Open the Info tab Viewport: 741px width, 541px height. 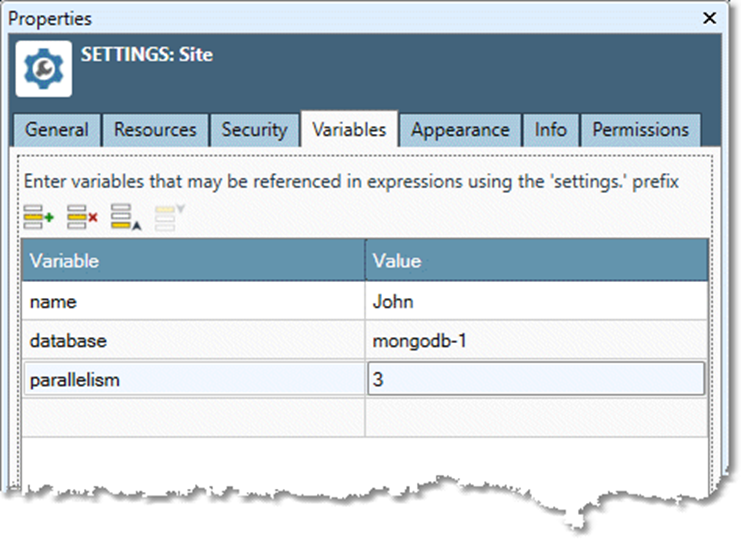550,130
